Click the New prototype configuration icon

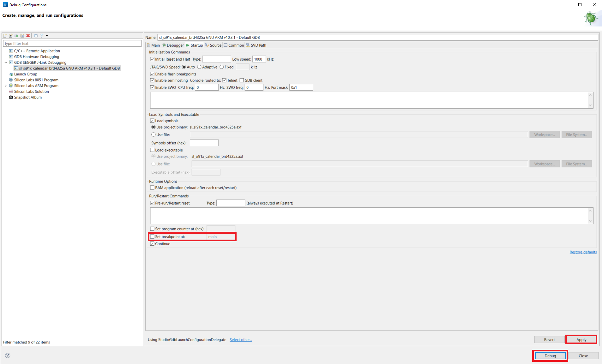[x=11, y=36]
